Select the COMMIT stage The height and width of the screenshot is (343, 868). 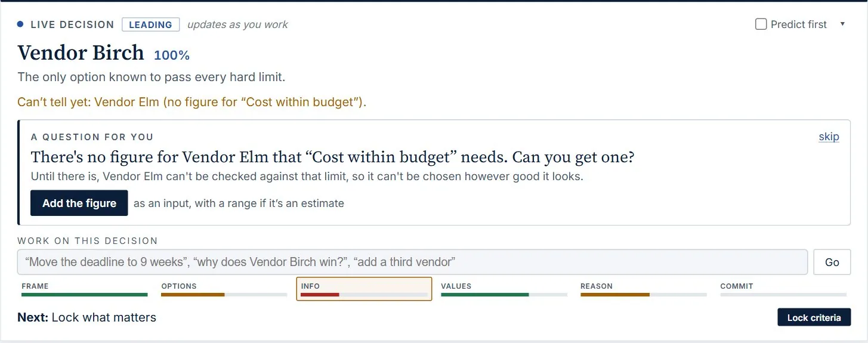(x=783, y=289)
